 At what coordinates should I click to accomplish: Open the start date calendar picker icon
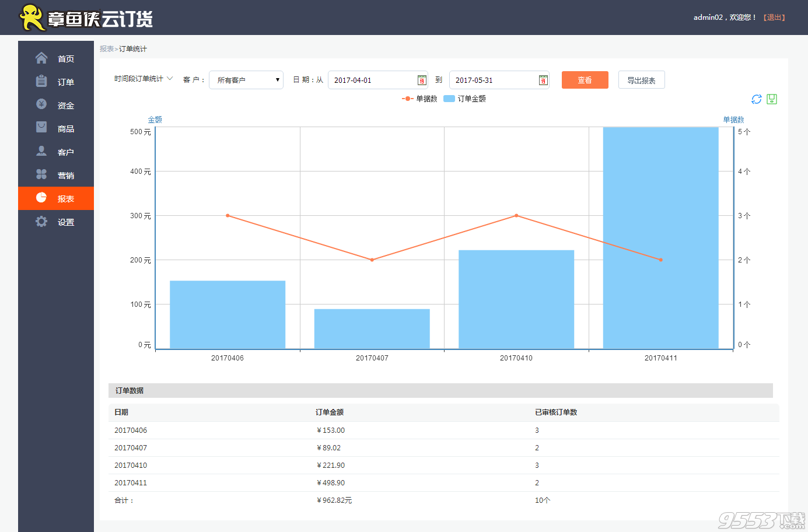tap(422, 80)
